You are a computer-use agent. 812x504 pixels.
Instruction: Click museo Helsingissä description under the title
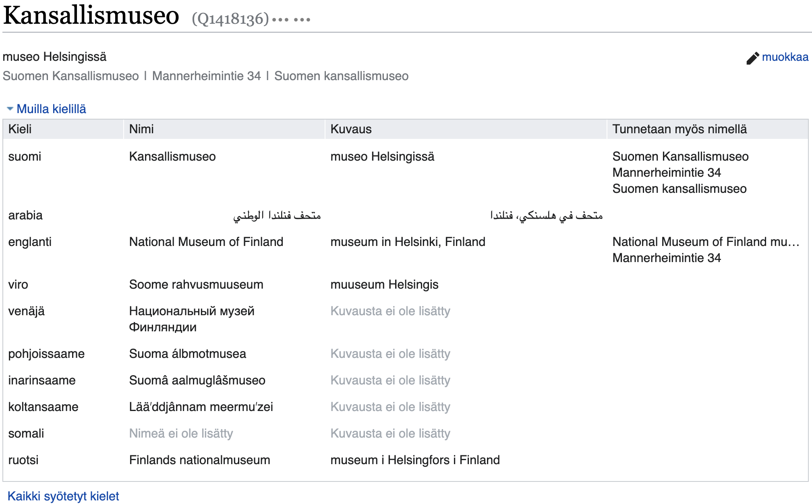coord(55,57)
